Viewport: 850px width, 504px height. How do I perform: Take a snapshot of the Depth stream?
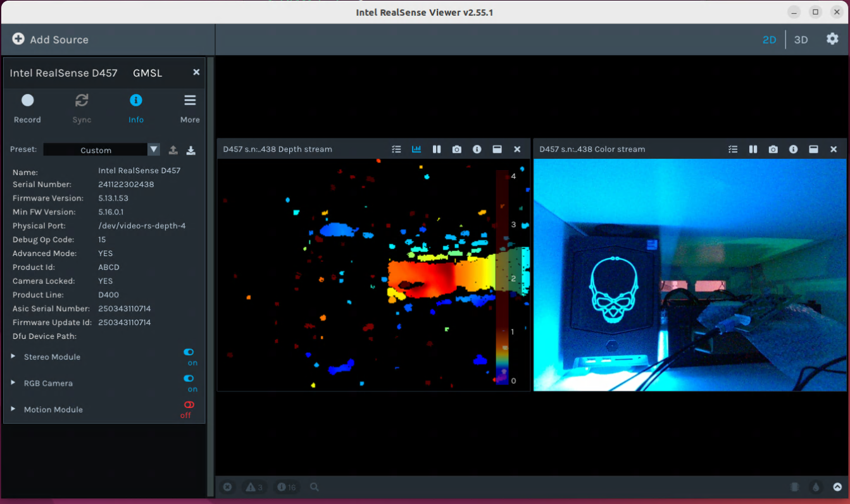click(457, 149)
